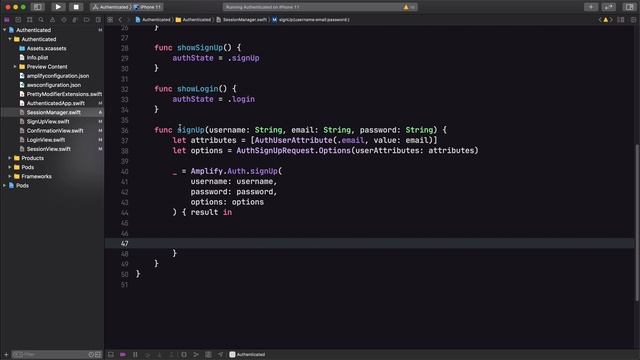Open the warning indicator in activity bar
This screenshot has height=360, width=640.
406,7
